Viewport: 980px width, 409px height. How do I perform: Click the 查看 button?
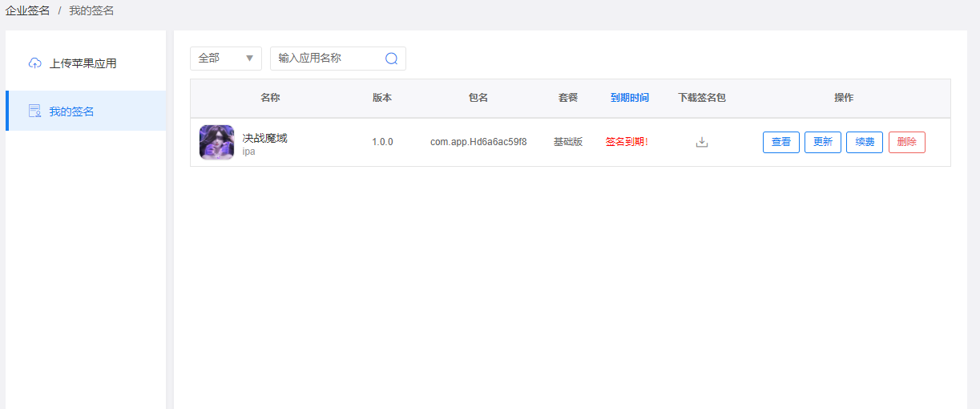click(x=781, y=142)
